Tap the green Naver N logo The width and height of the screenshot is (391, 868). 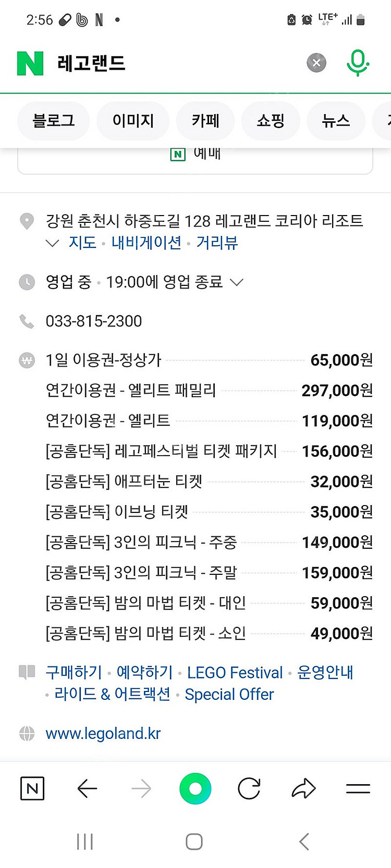coord(30,64)
